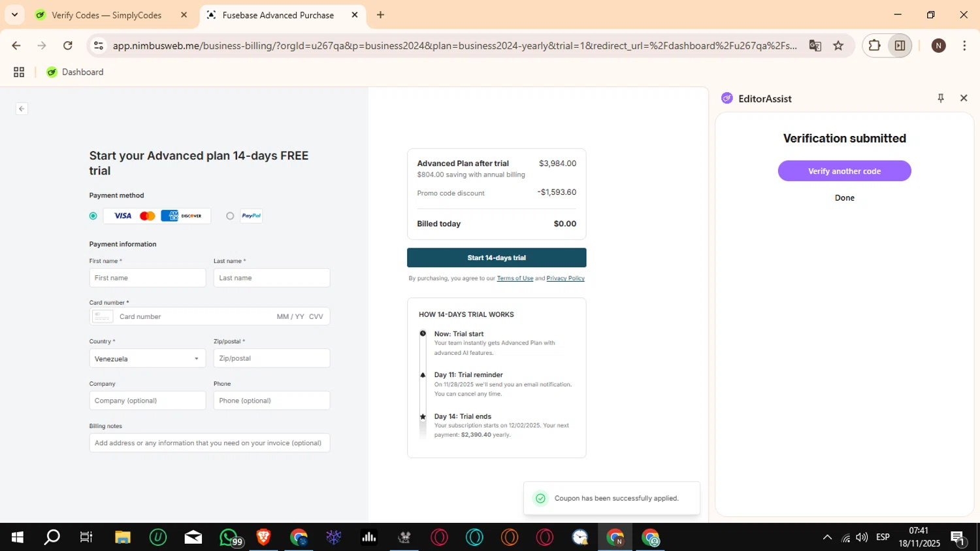Pin the EditorAssist side panel
The image size is (980, 551).
click(941, 98)
